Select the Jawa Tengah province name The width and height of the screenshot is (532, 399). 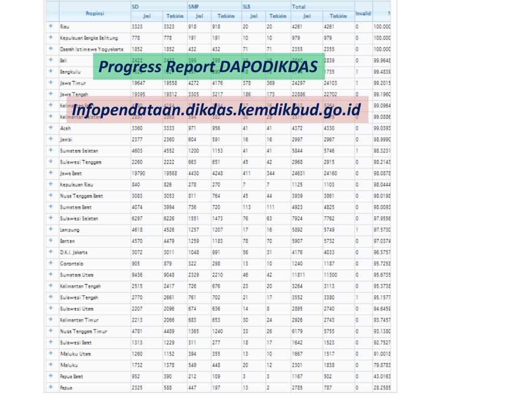[x=74, y=94]
